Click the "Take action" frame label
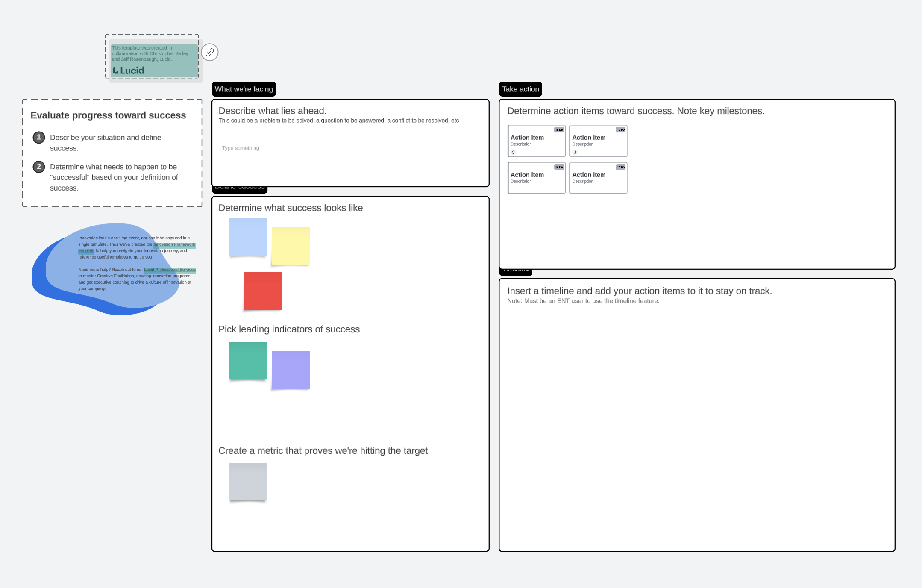This screenshot has height=588, width=922. (520, 89)
